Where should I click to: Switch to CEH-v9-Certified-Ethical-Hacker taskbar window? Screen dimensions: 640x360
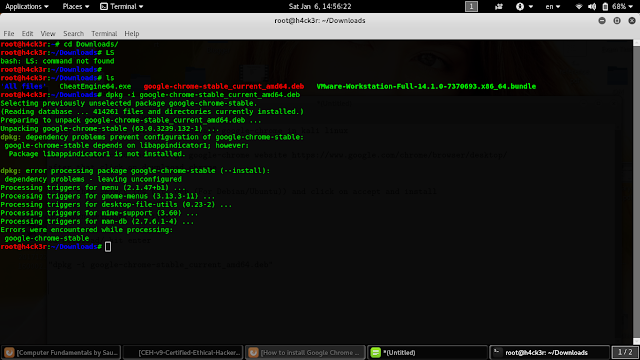tap(183, 352)
